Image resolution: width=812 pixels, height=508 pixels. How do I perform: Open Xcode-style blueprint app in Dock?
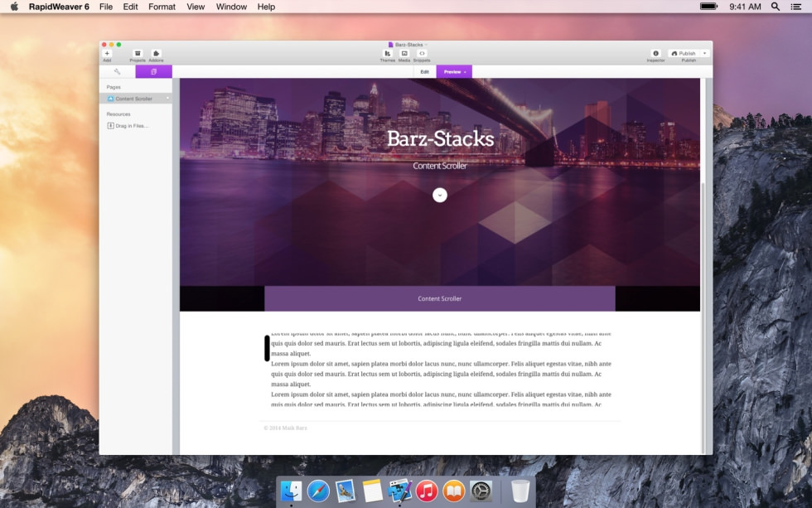(x=399, y=491)
